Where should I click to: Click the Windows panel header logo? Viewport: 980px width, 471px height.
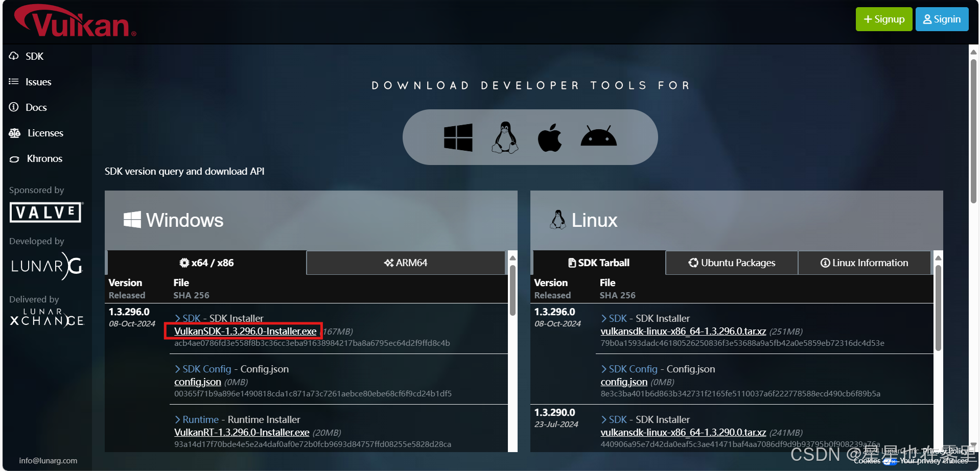tap(132, 220)
